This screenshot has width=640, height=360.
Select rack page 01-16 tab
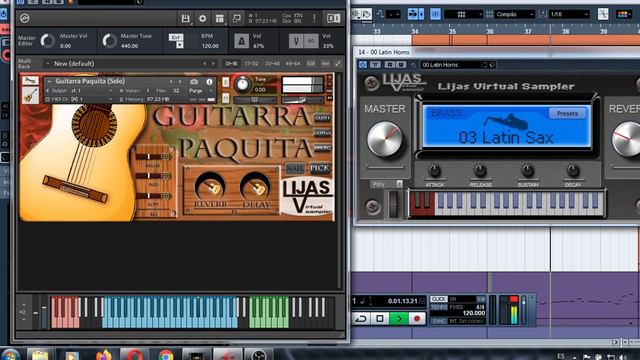(231, 64)
